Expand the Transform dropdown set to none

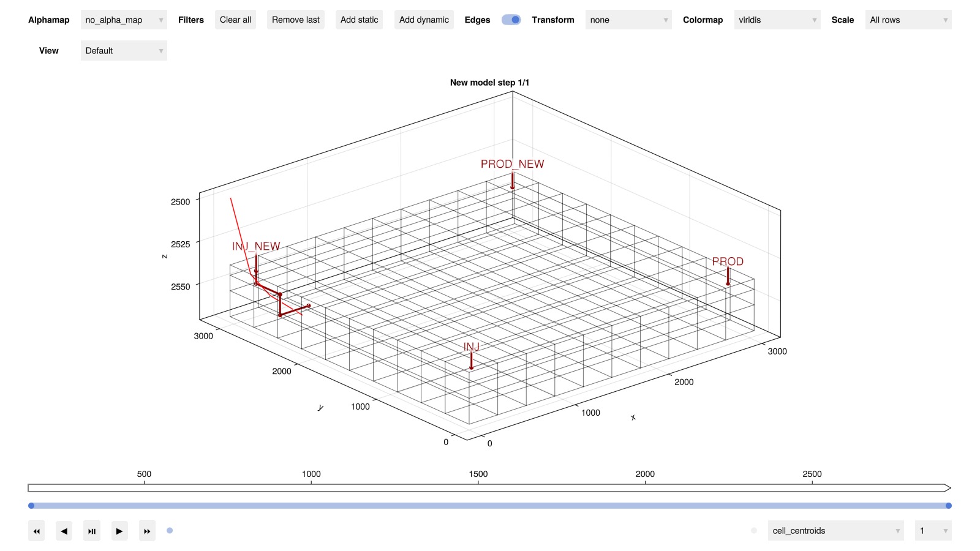(x=628, y=20)
